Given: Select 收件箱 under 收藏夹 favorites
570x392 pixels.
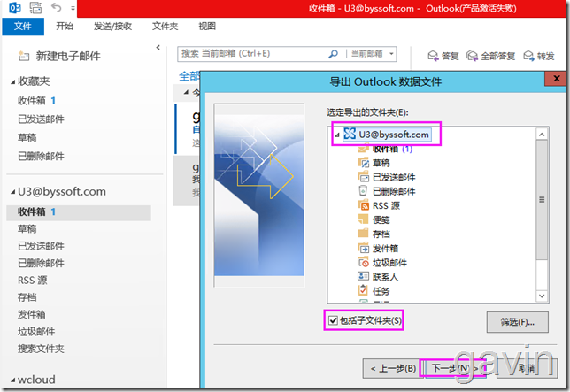Looking at the screenshot, I should (x=32, y=101).
